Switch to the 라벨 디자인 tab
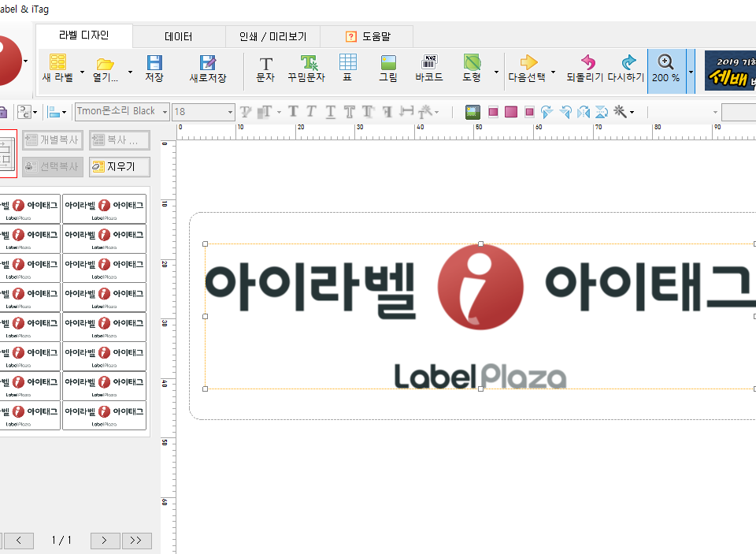 (x=84, y=35)
